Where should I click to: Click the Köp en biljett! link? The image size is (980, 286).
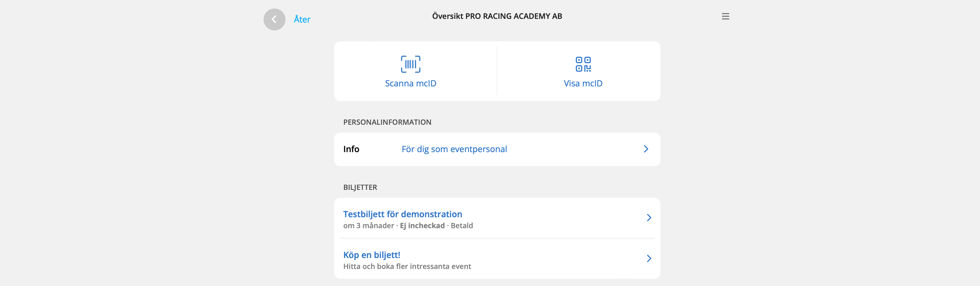[372, 255]
